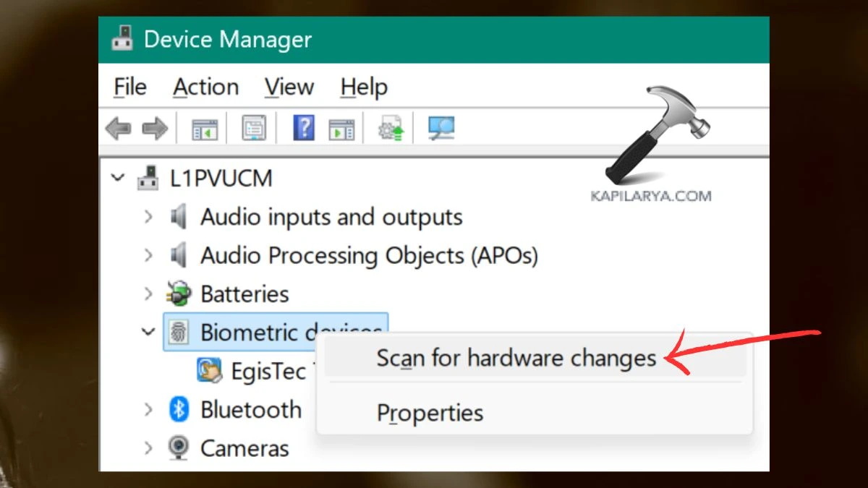Click the Update device driver toolbar icon
Viewport: 868px width, 488px height.
(x=391, y=129)
